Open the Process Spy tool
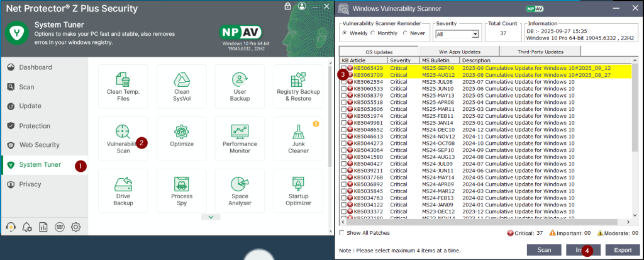Image resolution: width=644 pixels, height=260 pixels. (x=181, y=191)
